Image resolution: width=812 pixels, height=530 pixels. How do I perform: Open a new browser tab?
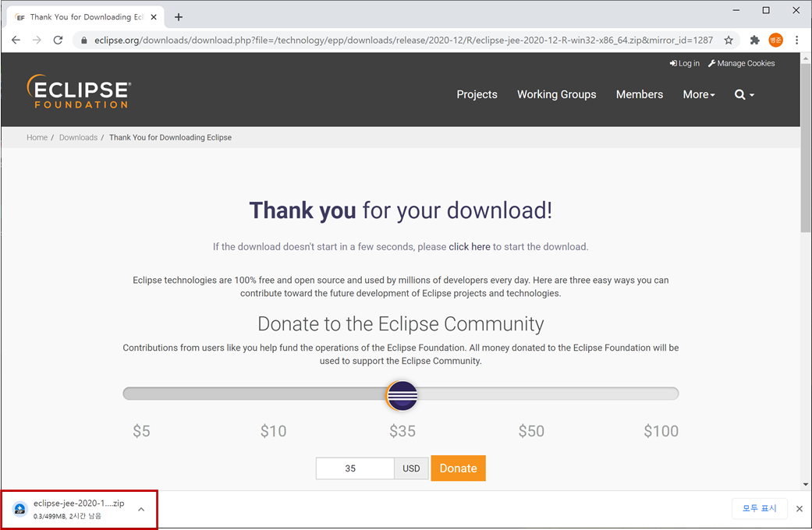[179, 17]
